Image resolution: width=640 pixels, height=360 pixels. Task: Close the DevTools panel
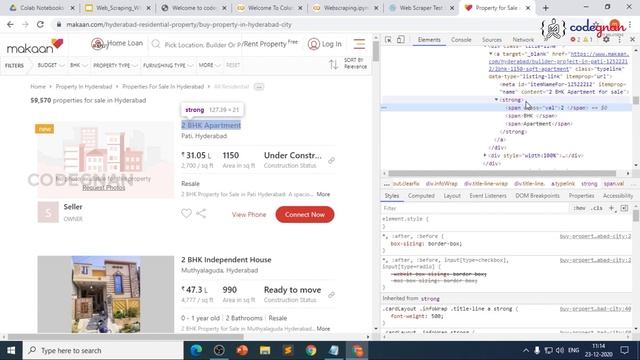632,40
